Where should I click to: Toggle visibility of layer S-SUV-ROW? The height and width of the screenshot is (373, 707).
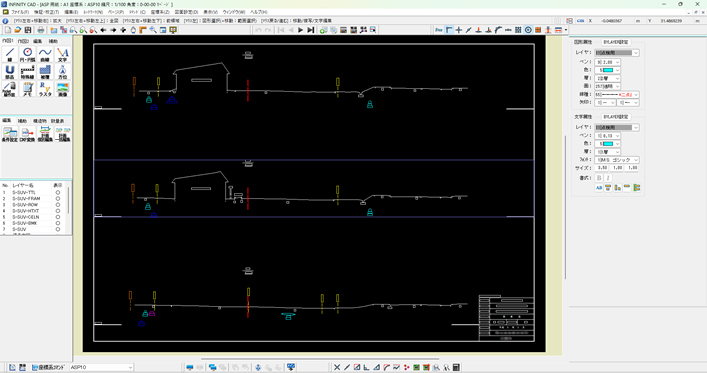point(58,204)
